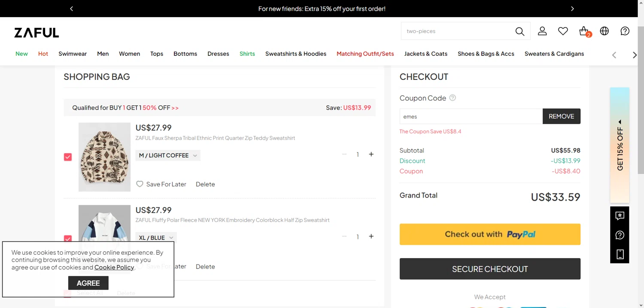Open the mobile app phone icon

click(620, 254)
